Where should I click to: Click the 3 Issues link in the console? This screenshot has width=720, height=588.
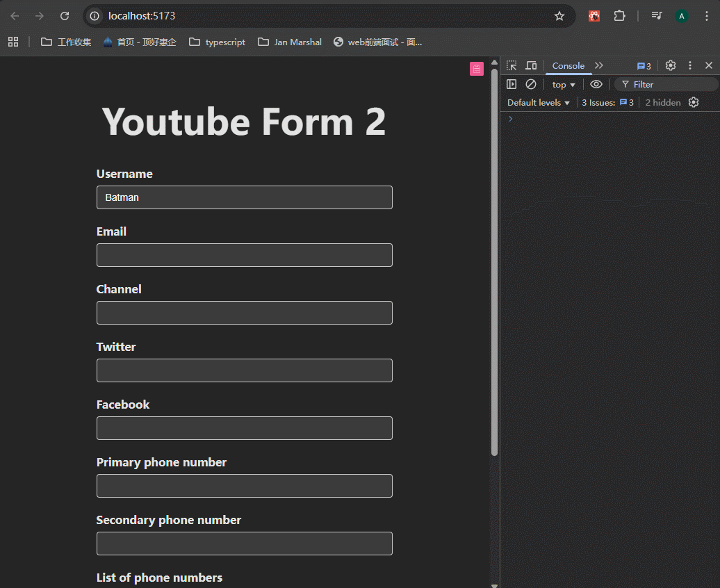tap(607, 102)
